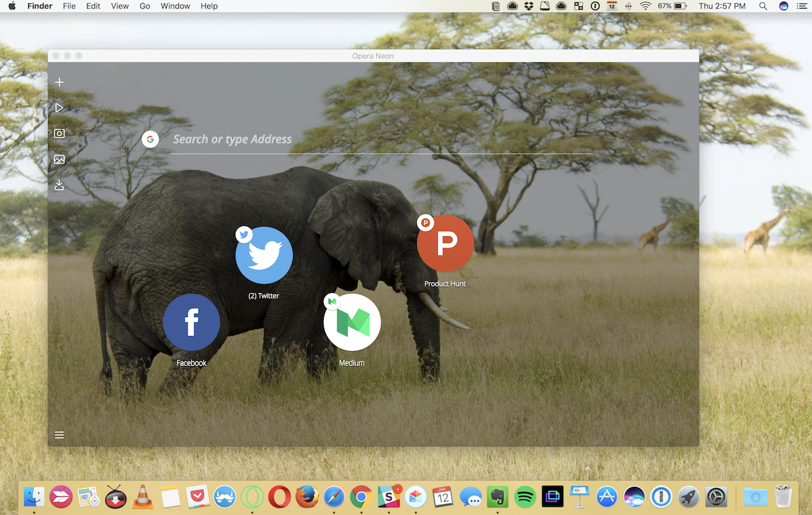Click the "Facebook" label text
This screenshot has width=812, height=515.
point(192,363)
